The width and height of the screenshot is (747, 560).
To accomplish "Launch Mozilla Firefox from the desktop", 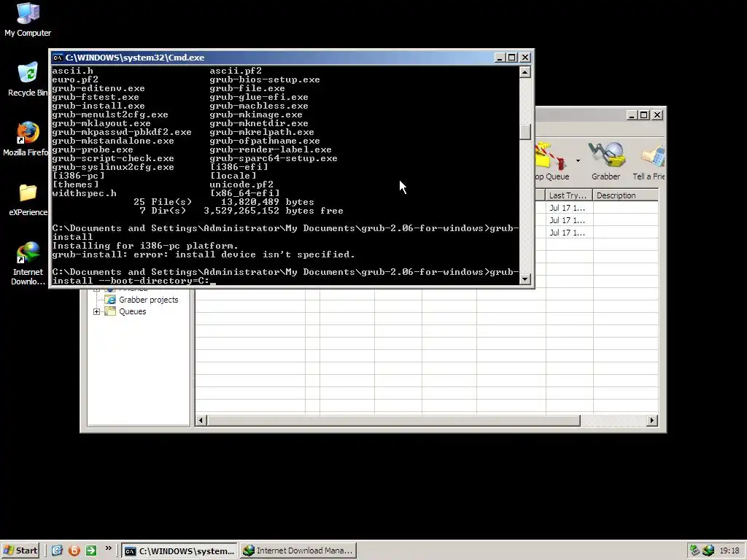I will (x=28, y=139).
